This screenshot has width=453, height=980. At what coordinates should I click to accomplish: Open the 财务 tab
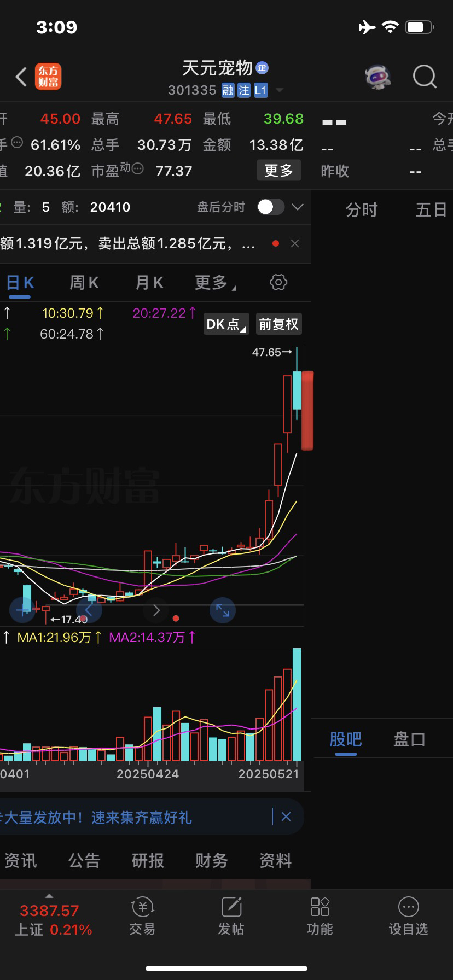[211, 860]
